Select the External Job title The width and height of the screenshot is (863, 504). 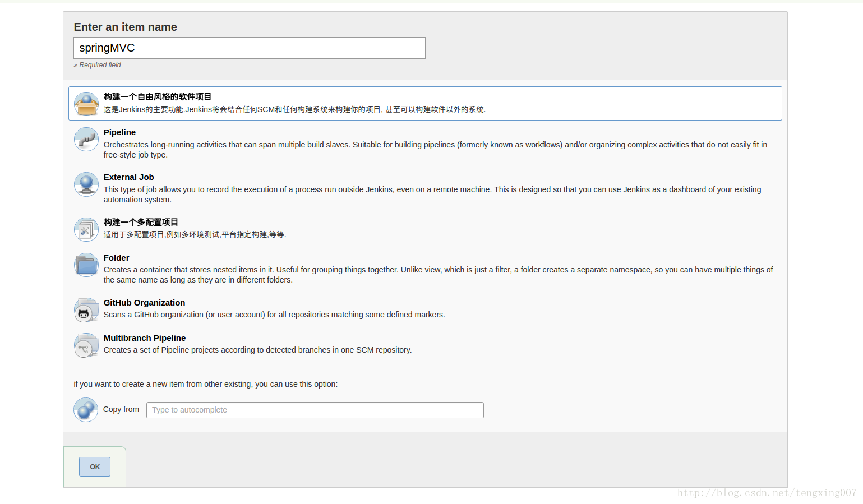tap(128, 177)
